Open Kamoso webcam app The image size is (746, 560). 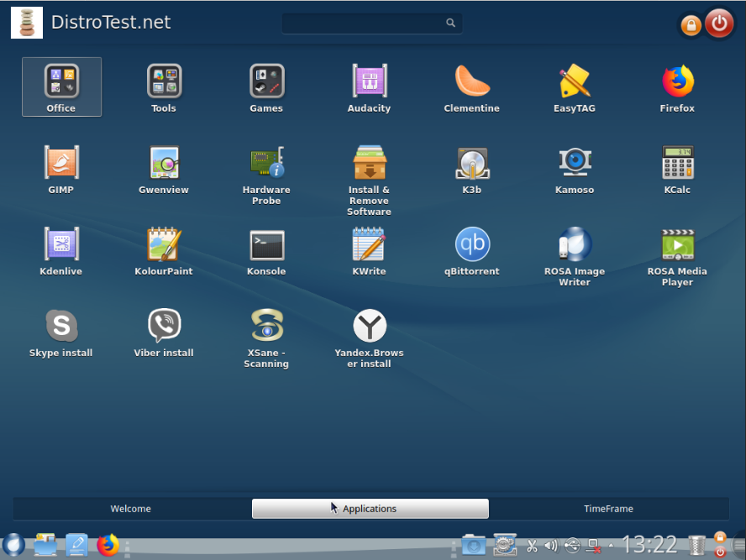coord(575,169)
